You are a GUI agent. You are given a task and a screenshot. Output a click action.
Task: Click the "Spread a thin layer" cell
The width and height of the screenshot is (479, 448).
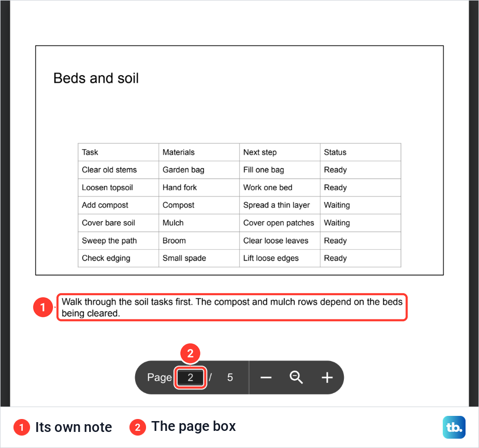(280, 206)
